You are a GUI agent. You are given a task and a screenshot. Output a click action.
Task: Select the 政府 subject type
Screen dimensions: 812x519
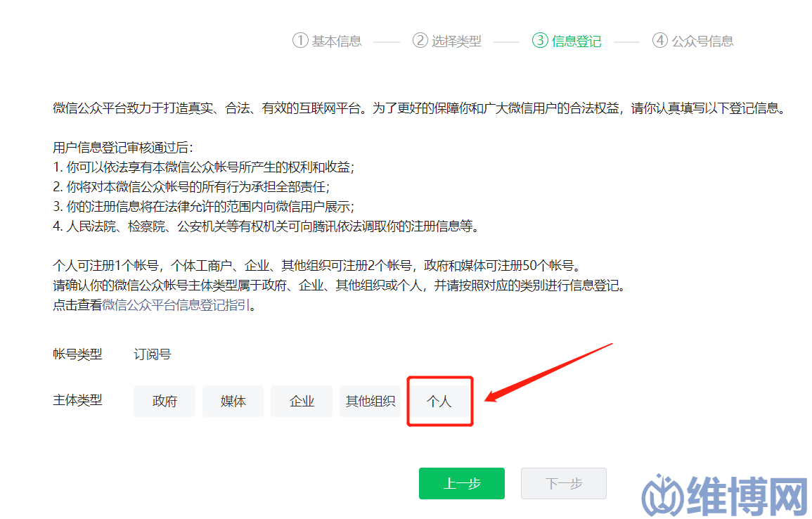tap(165, 401)
